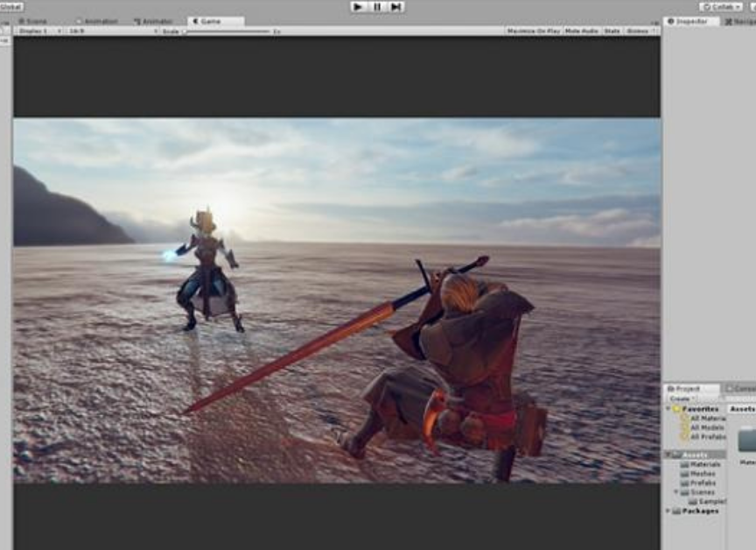
Task: Open the Create dropdown in Project panel
Action: coord(682,399)
